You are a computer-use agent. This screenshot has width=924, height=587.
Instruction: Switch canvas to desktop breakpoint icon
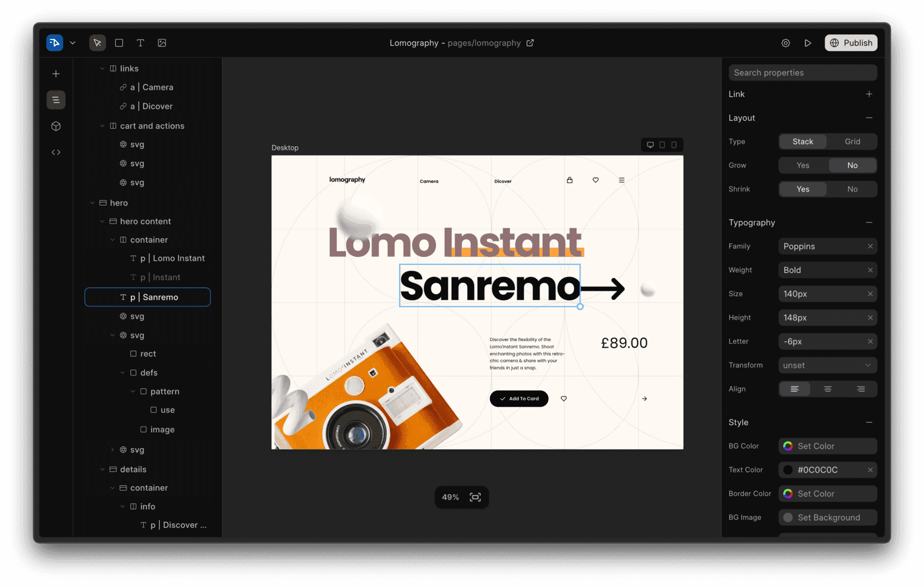(x=650, y=145)
